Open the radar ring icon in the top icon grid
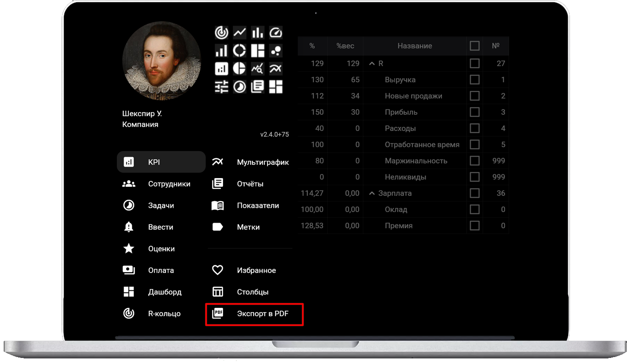This screenshot has height=364, width=627. coord(222,32)
